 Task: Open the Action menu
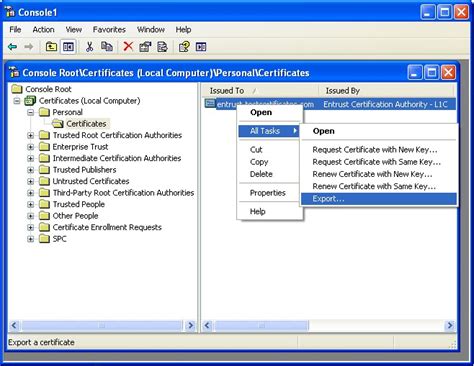tap(43, 30)
